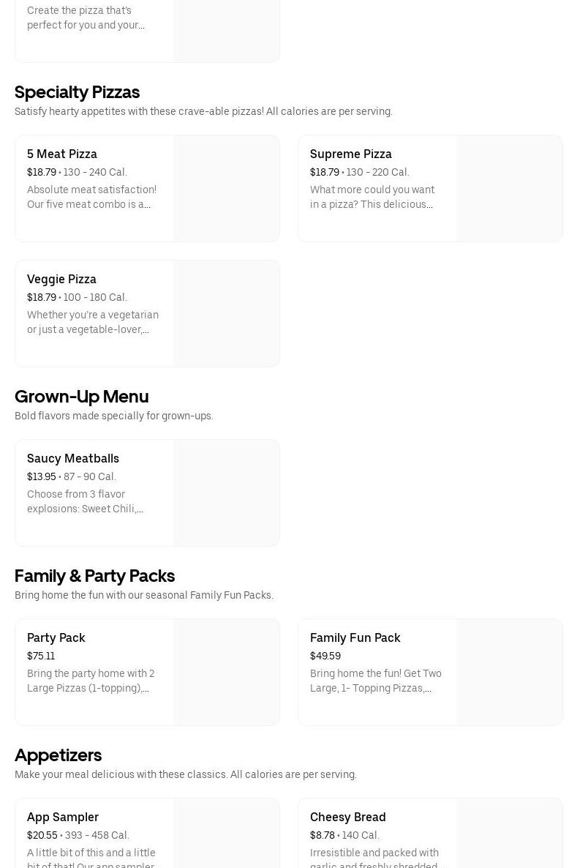Click the Supreme Pizza item title
588x868 pixels.
coord(350,154)
